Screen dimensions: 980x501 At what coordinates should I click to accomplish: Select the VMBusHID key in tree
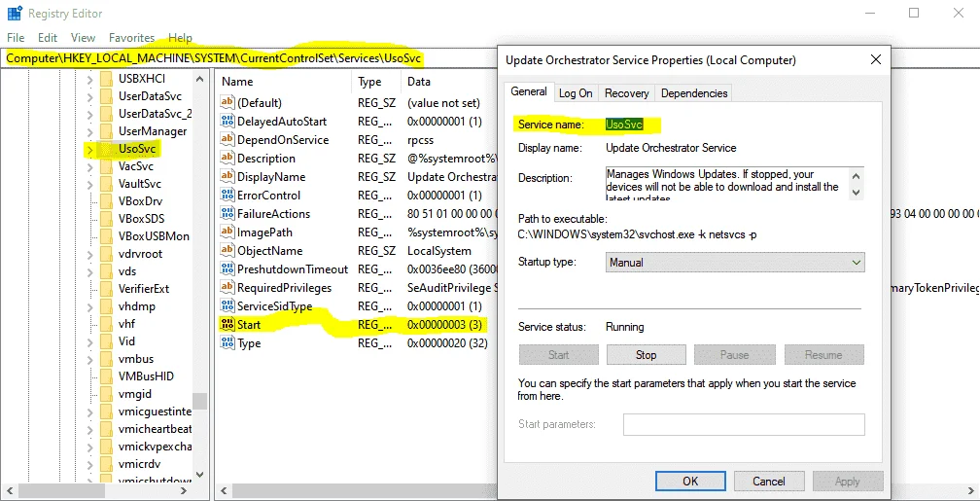[x=146, y=376]
